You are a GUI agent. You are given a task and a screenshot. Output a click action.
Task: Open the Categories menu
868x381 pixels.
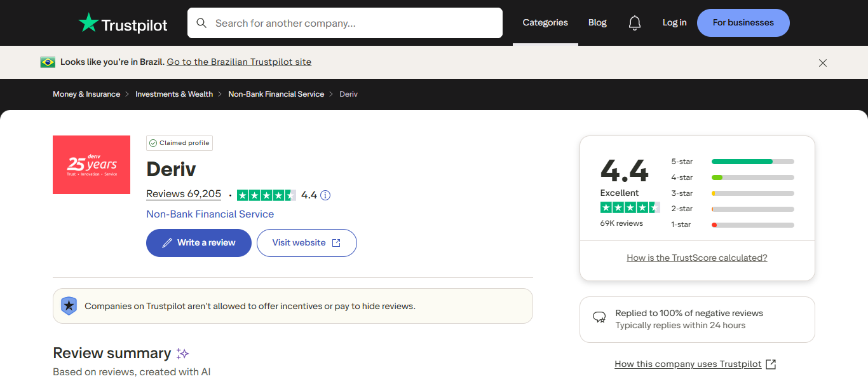tap(545, 23)
